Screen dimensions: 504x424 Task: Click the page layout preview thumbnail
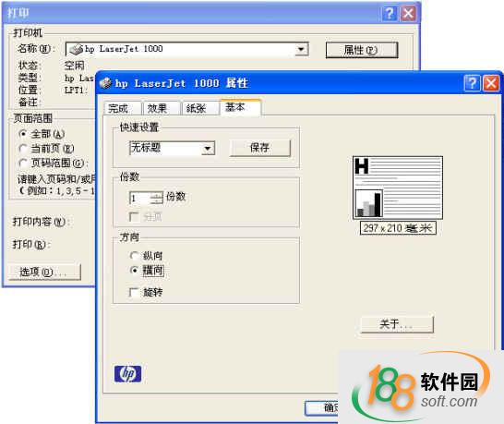click(x=398, y=188)
